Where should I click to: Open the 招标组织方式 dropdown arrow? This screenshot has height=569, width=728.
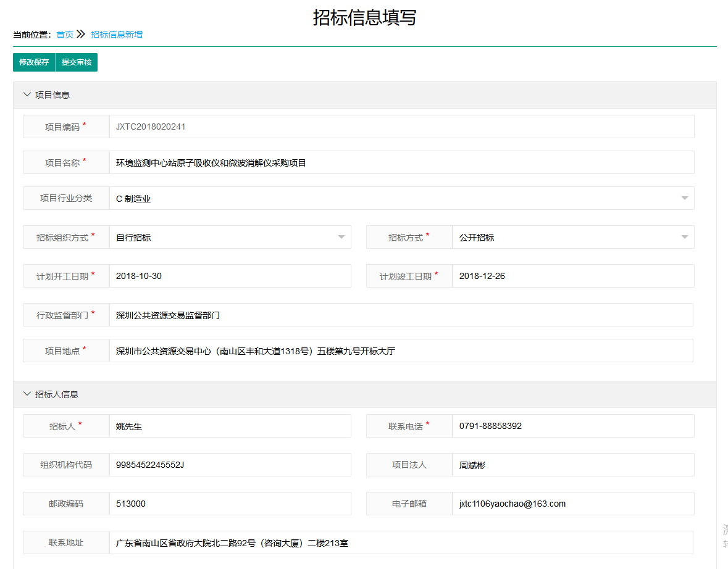click(341, 237)
